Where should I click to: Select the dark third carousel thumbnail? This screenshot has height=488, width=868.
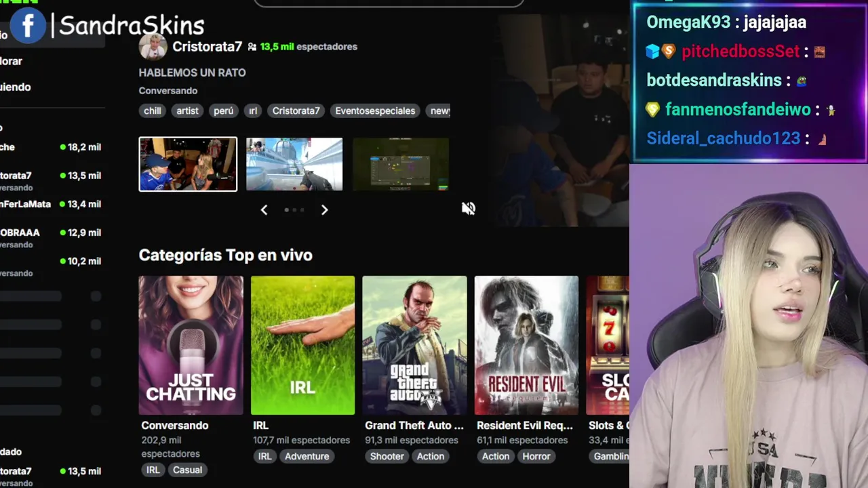tap(401, 164)
